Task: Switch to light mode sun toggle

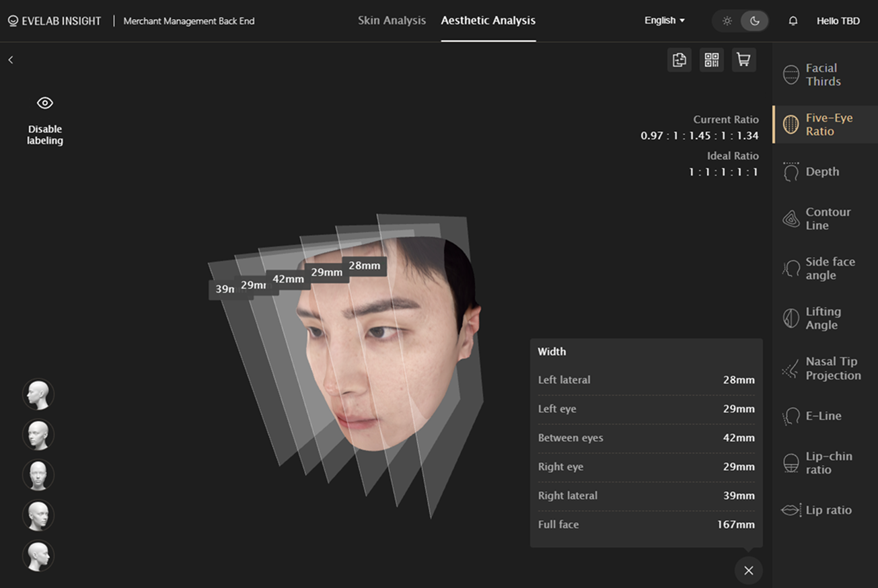Action: click(x=727, y=21)
